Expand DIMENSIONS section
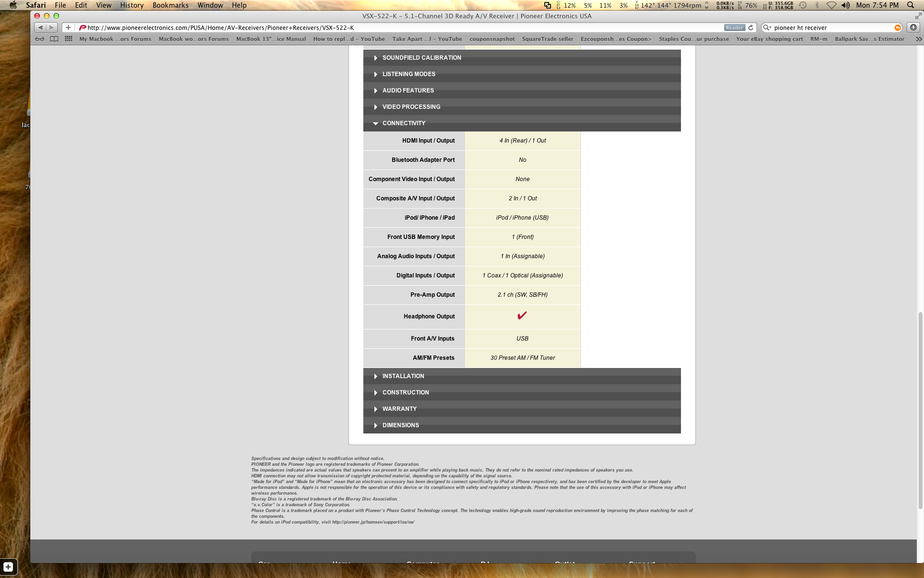Screen dimensions: 924x578 pyautogui.click(x=522, y=425)
